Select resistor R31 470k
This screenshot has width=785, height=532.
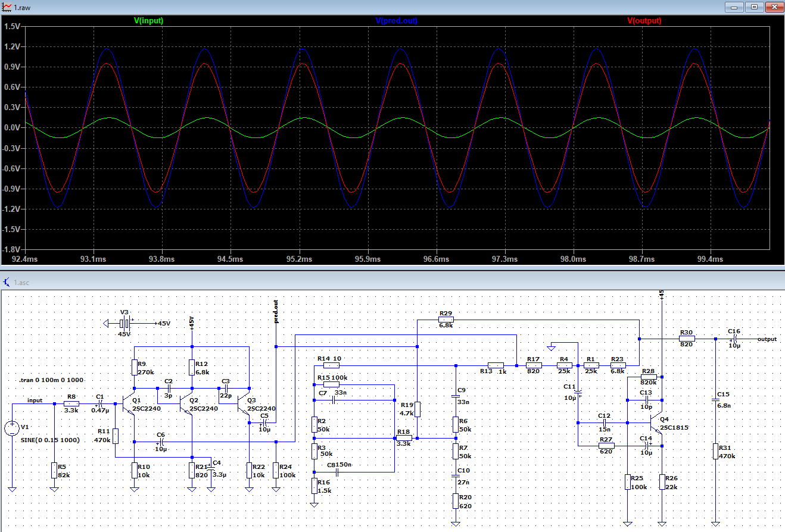tap(715, 451)
